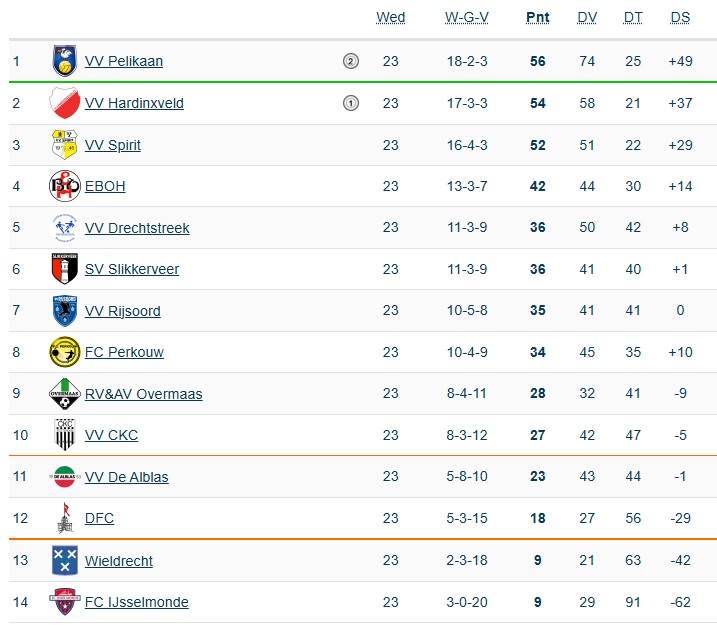Screen dimensions: 717x625
Task: Click the VV CKC striped crest
Action: (x=64, y=435)
